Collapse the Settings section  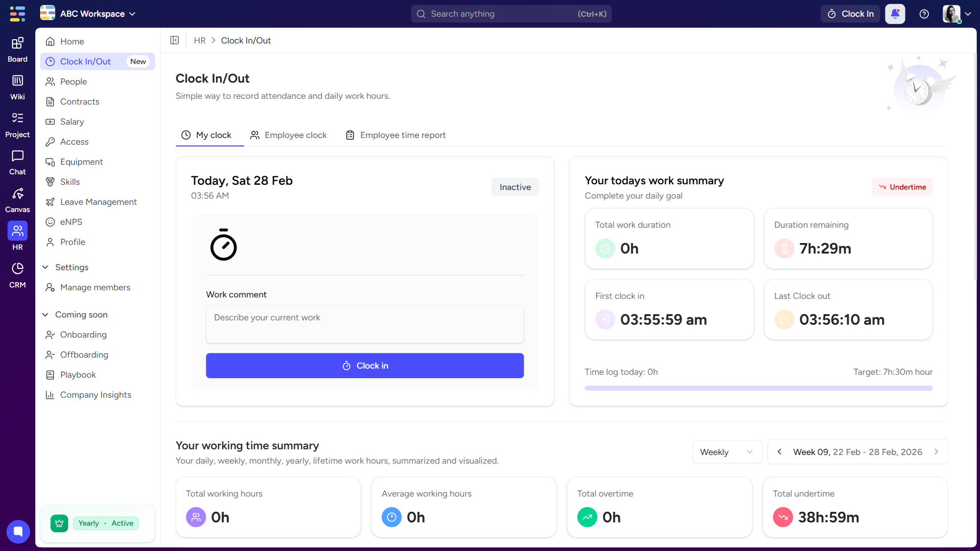[45, 267]
